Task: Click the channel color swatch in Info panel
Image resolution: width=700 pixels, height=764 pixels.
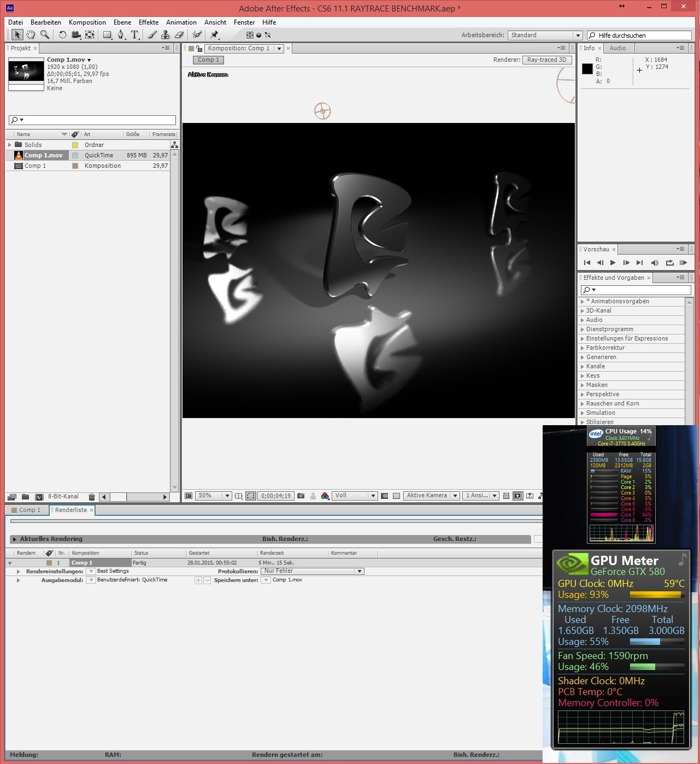Action: pyautogui.click(x=587, y=68)
